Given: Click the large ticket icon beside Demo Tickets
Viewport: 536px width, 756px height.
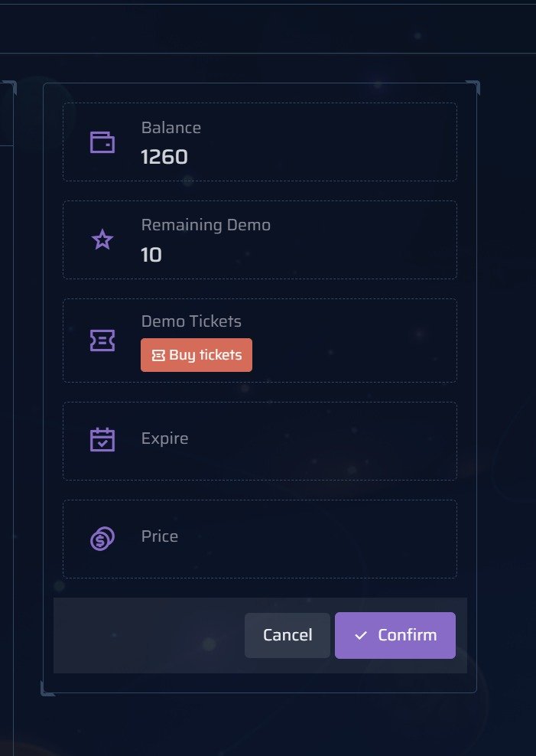Looking at the screenshot, I should [x=102, y=341].
